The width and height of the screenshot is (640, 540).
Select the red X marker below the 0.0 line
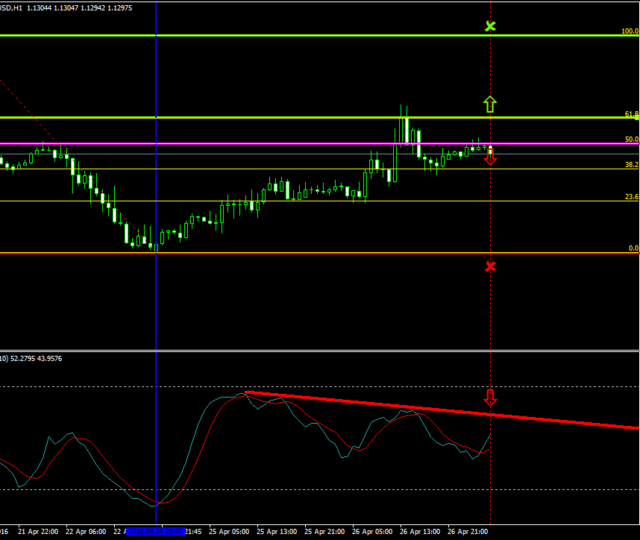point(490,266)
